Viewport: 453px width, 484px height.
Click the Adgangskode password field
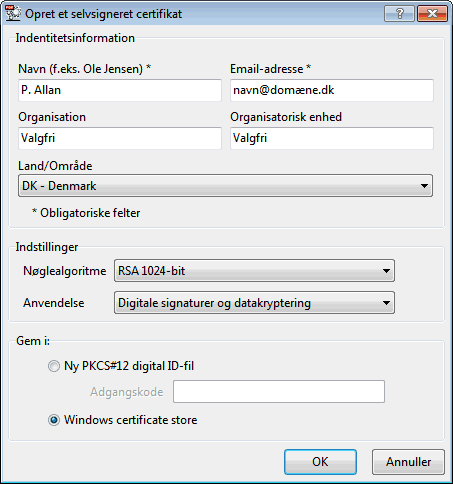[279, 391]
